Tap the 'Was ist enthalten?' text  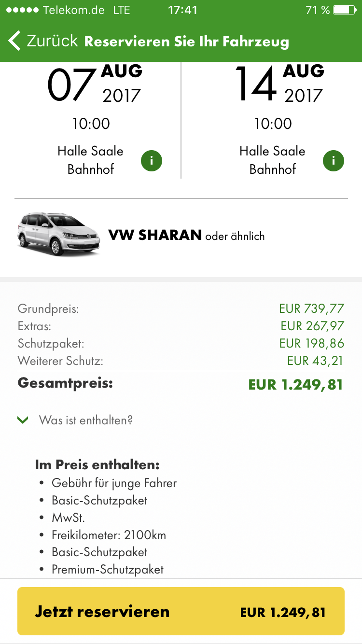tap(86, 420)
